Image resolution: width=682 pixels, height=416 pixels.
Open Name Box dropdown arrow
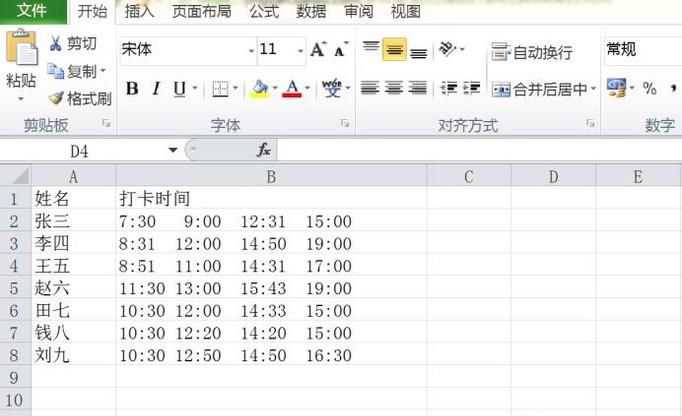(x=173, y=151)
